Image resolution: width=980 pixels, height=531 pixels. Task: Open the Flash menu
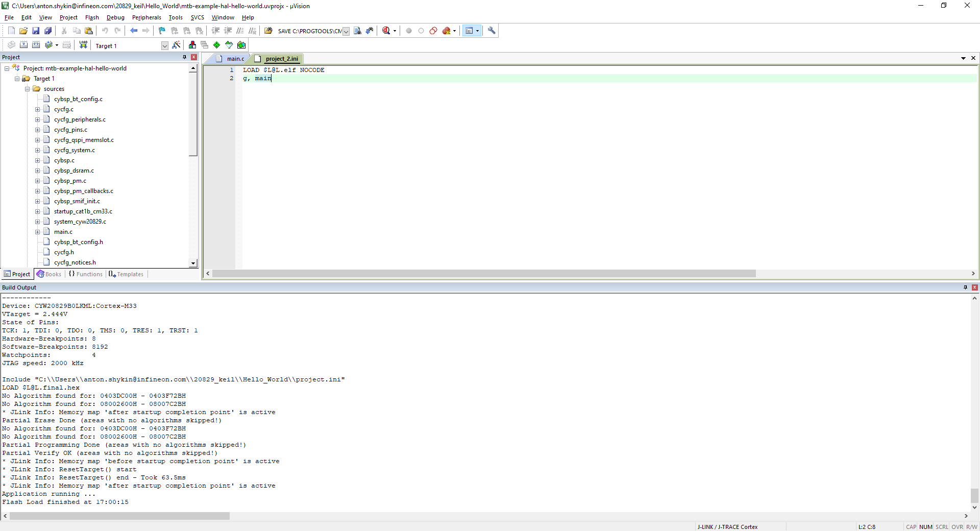point(92,17)
